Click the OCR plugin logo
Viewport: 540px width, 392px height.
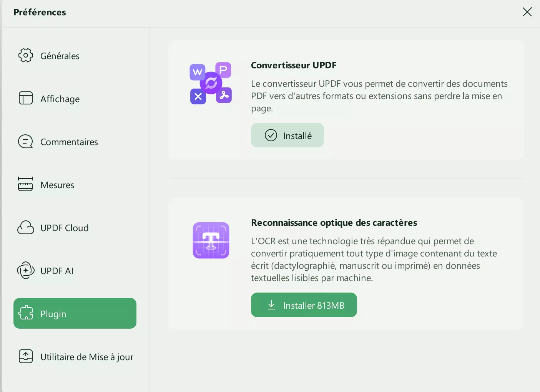pyautogui.click(x=211, y=240)
